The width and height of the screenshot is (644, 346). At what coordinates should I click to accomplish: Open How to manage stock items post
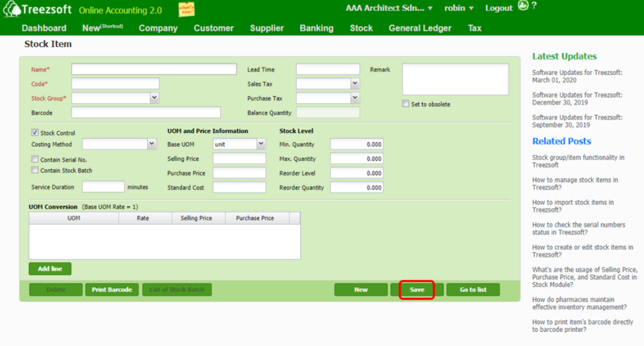click(x=575, y=183)
